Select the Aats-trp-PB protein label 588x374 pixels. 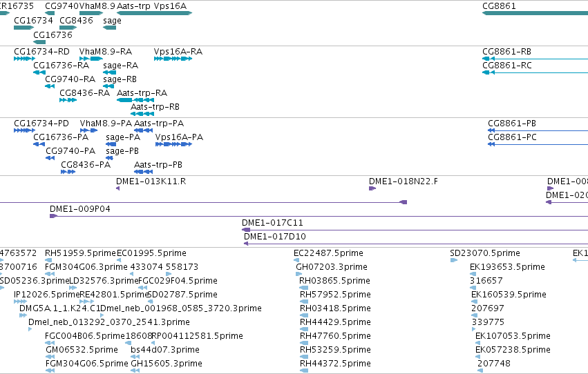(x=158, y=165)
